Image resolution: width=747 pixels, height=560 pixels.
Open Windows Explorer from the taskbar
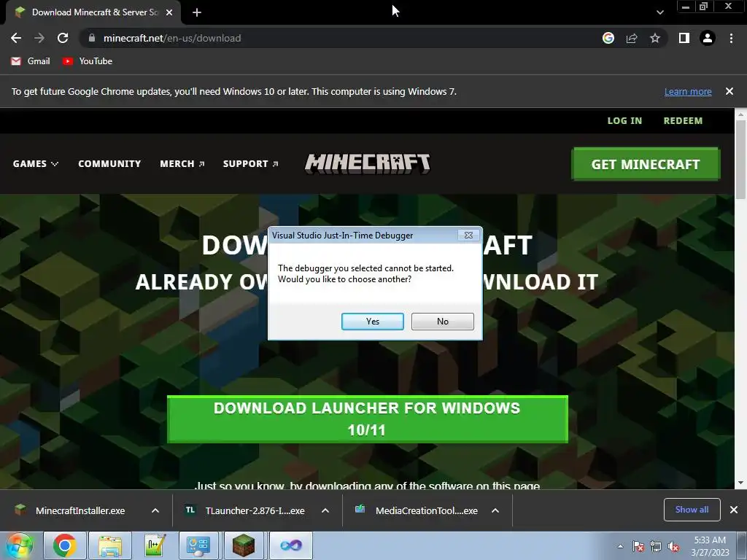(x=110, y=545)
